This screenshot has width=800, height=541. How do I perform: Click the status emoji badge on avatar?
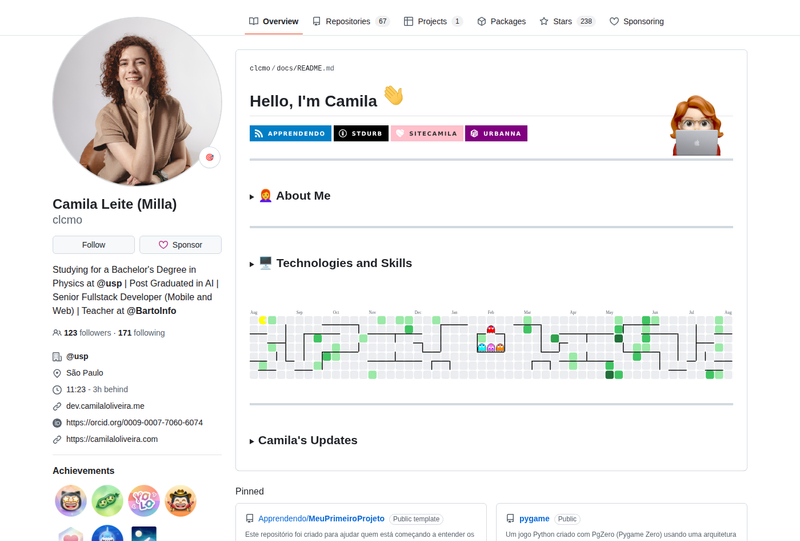coord(210,157)
